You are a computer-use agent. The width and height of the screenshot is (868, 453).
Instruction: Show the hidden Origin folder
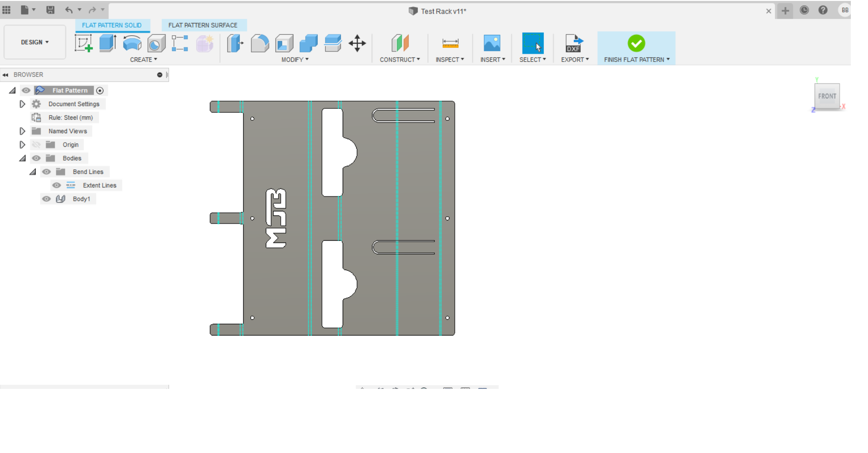point(36,145)
